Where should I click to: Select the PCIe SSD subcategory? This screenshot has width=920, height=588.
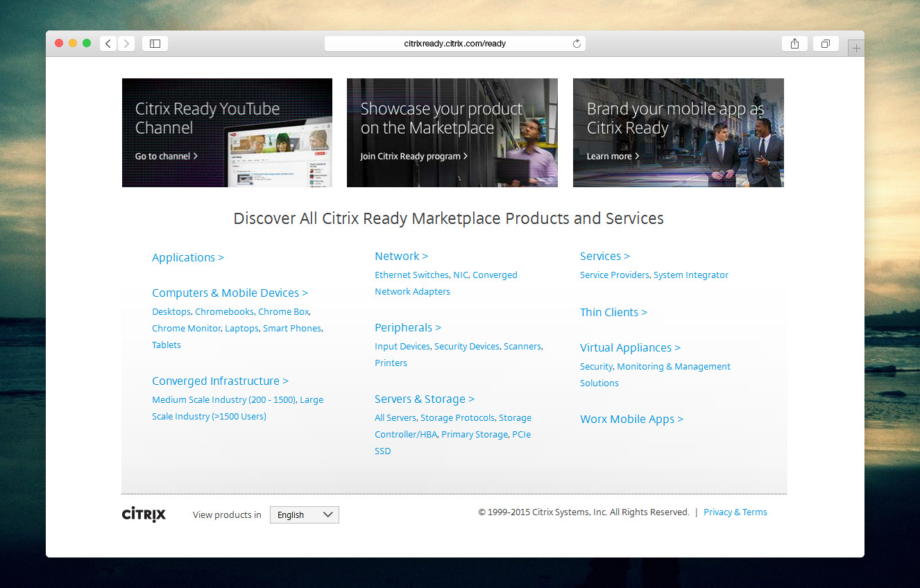coord(452,442)
